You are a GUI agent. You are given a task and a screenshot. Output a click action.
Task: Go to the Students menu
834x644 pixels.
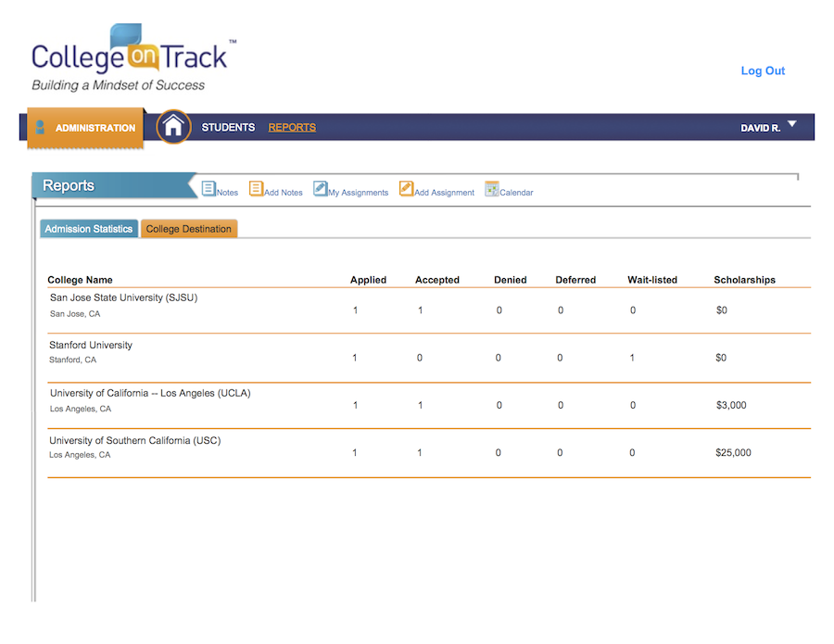click(228, 127)
